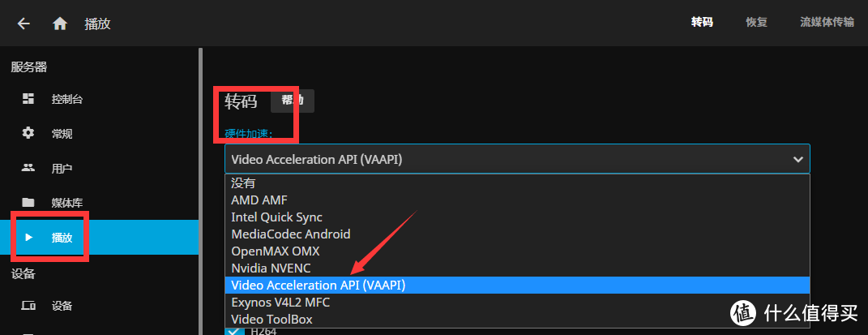This screenshot has height=335, width=868.
Task: Toggle the H264 checkbox
Action: pos(235,331)
